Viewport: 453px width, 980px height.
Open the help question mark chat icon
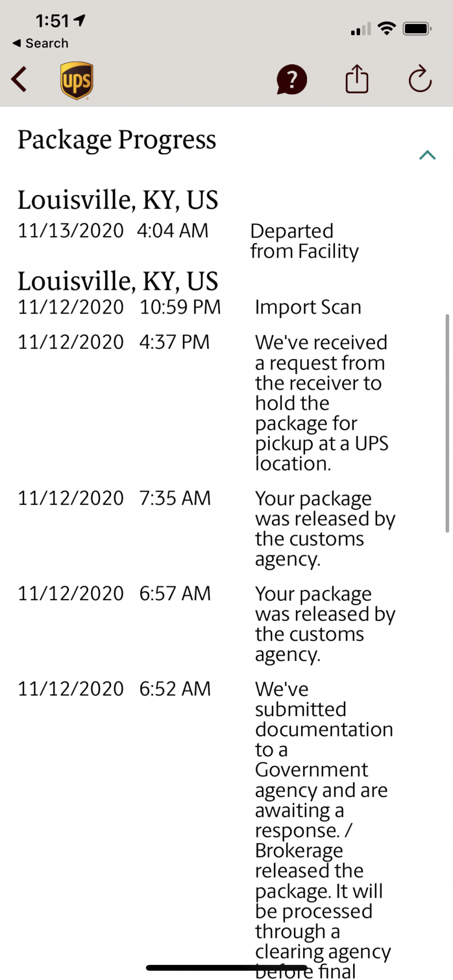click(292, 79)
